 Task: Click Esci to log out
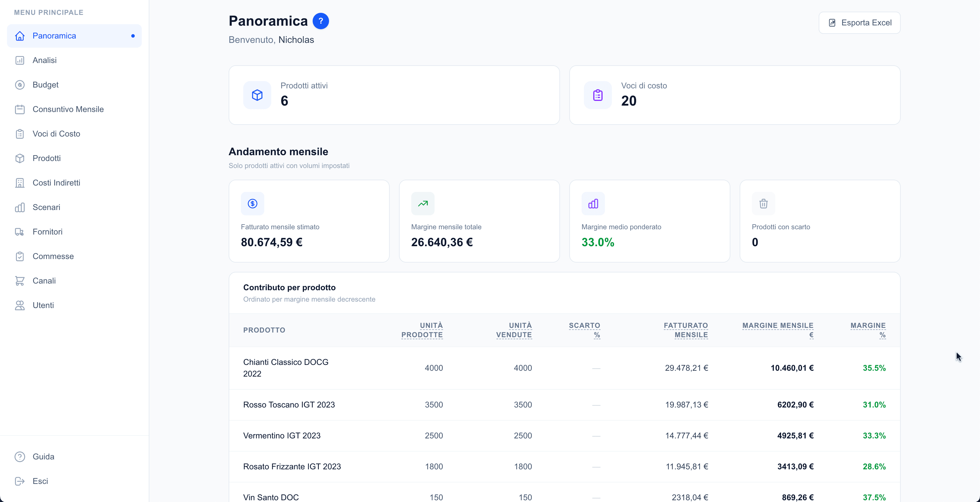pos(74,481)
